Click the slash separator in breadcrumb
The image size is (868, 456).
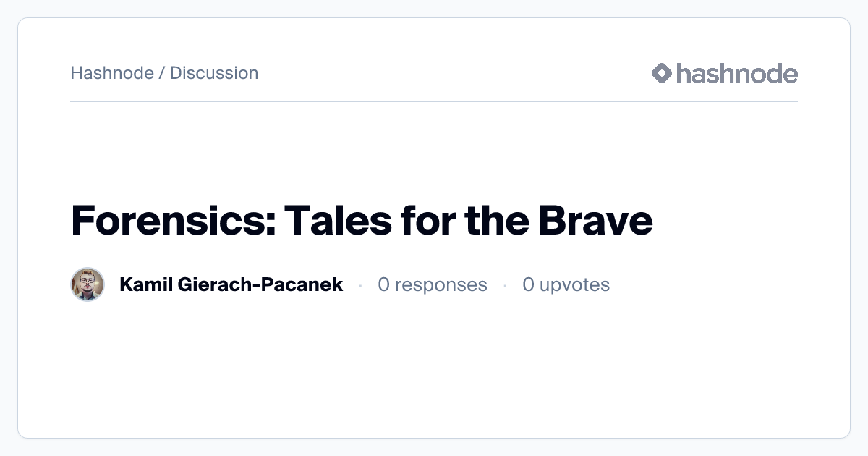pos(162,73)
